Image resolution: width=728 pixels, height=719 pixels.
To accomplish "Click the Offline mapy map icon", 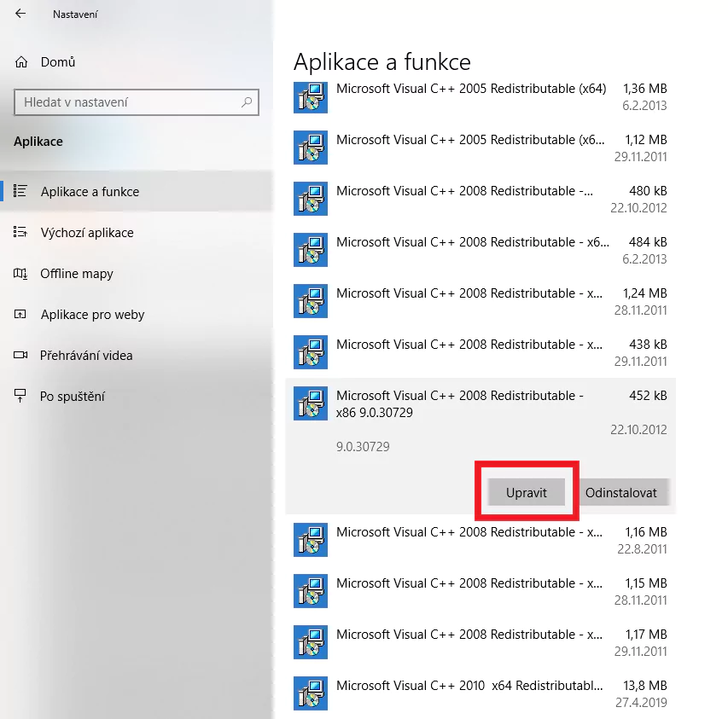I will coord(20,273).
